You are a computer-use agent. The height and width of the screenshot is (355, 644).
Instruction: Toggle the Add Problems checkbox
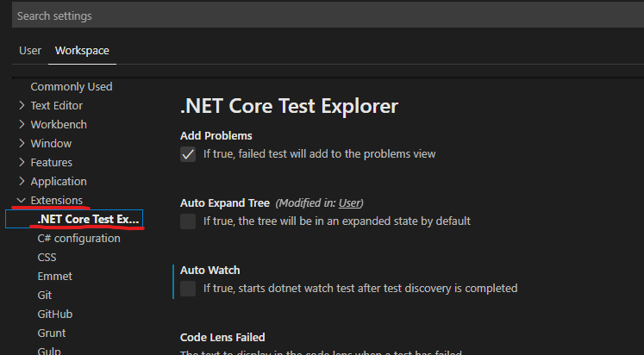188,154
